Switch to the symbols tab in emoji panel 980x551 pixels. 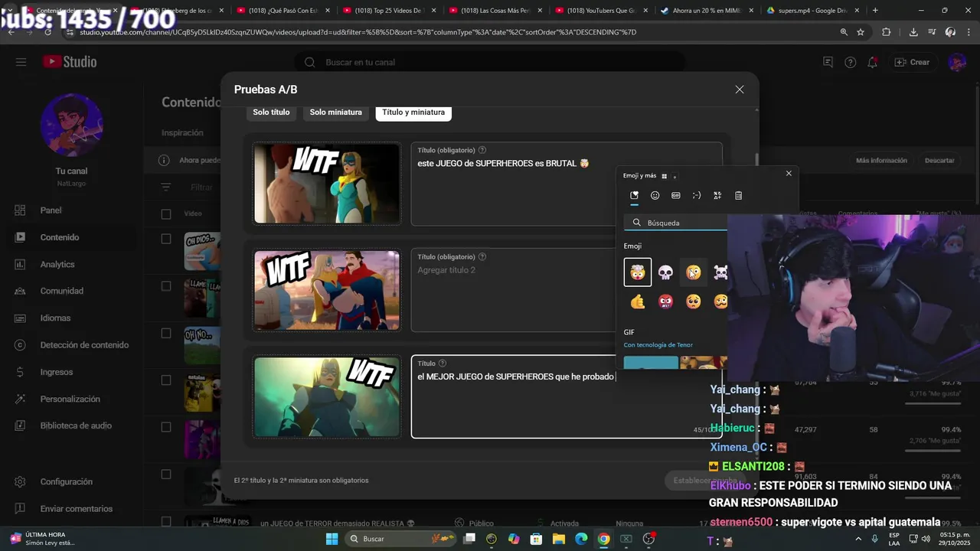pos(717,195)
